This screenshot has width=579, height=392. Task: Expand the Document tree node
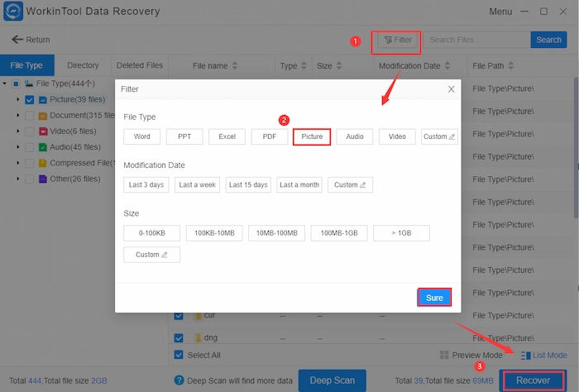tap(17, 115)
